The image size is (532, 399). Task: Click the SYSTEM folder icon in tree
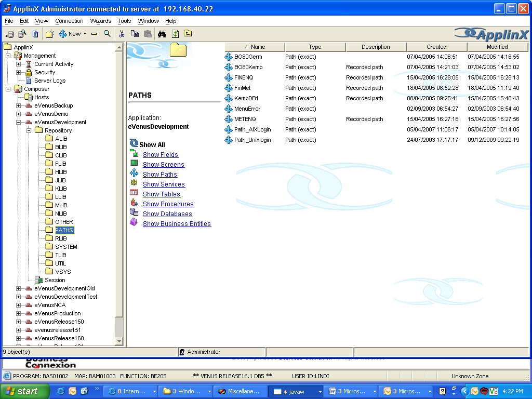pyautogui.click(x=49, y=246)
